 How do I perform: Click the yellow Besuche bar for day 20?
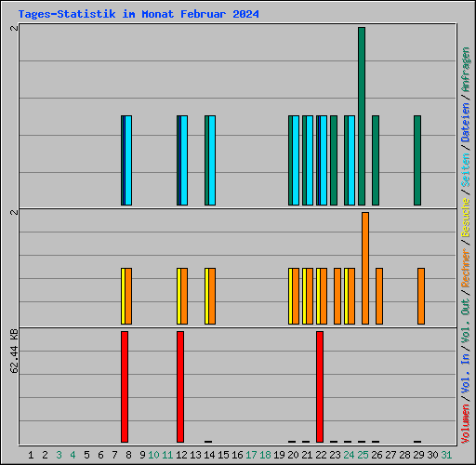coord(290,297)
